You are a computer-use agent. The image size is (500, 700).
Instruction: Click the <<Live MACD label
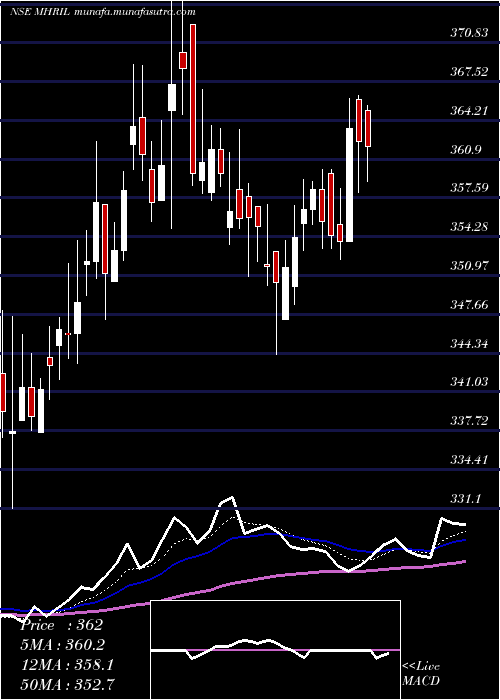click(x=421, y=674)
